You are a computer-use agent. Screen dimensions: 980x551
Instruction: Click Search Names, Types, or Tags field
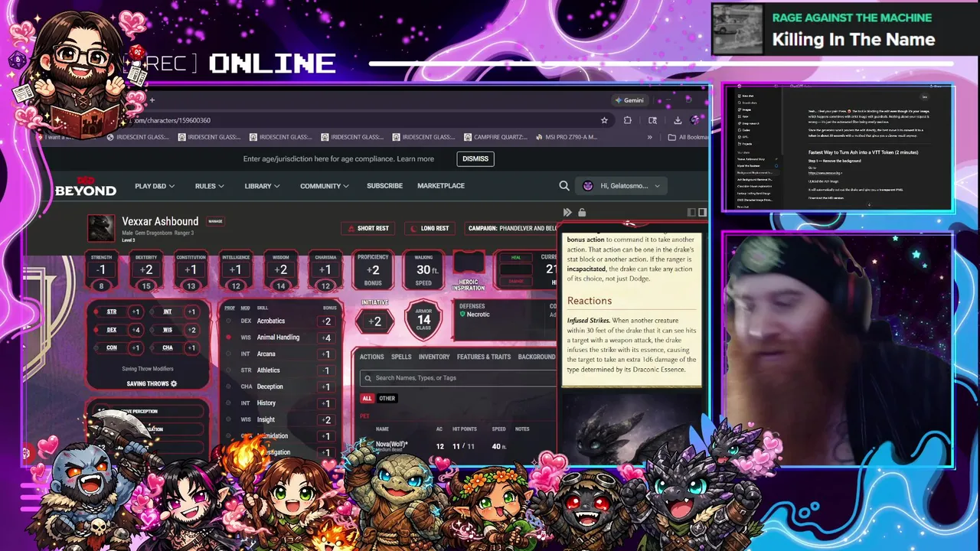pos(458,378)
